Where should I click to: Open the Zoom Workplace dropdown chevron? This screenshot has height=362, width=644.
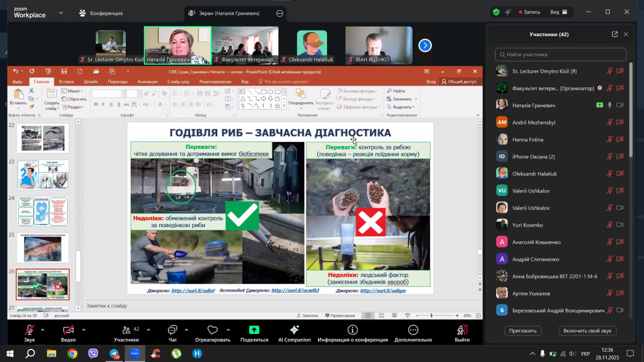click(x=61, y=13)
